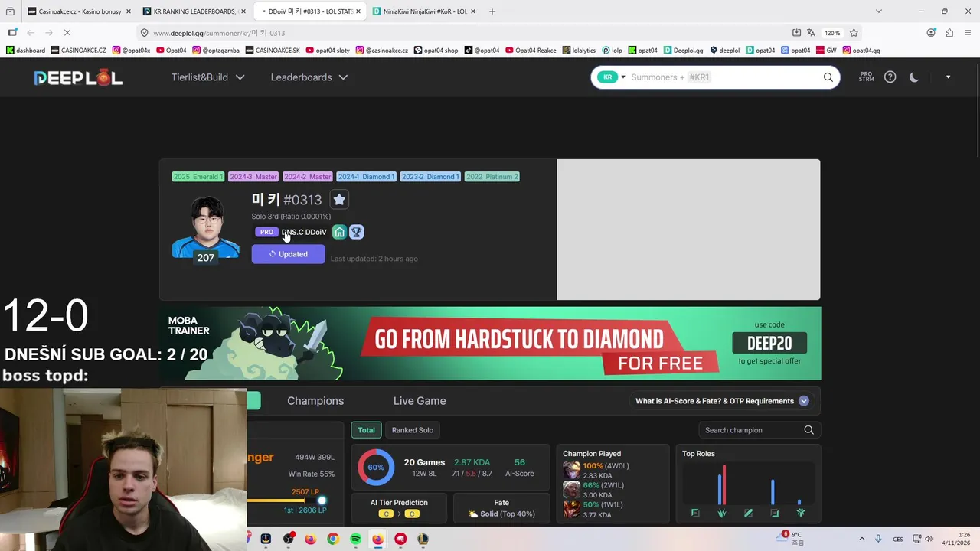Click the DNS.C DDoiV pro name
The height and width of the screenshot is (551, 980).
click(x=304, y=232)
